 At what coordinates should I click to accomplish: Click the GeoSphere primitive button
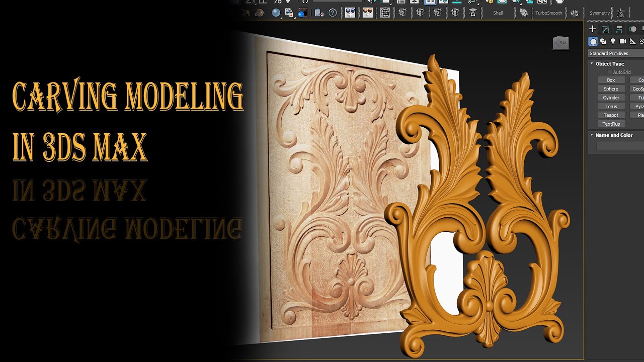(x=637, y=89)
